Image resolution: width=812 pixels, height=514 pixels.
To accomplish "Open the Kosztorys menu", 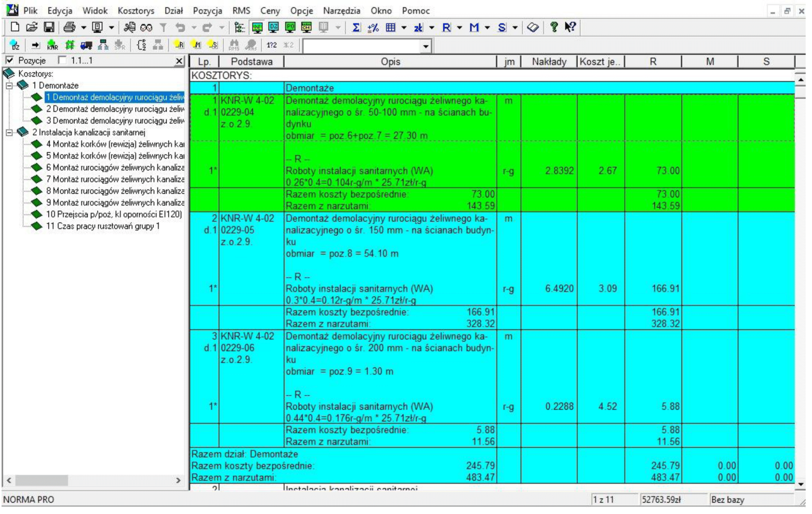I will (x=136, y=11).
